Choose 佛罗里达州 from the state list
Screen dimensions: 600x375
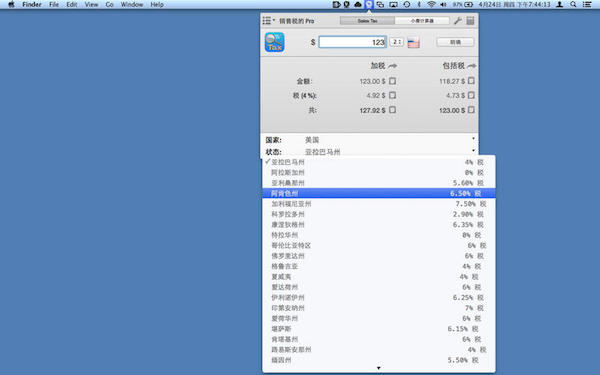click(379, 256)
